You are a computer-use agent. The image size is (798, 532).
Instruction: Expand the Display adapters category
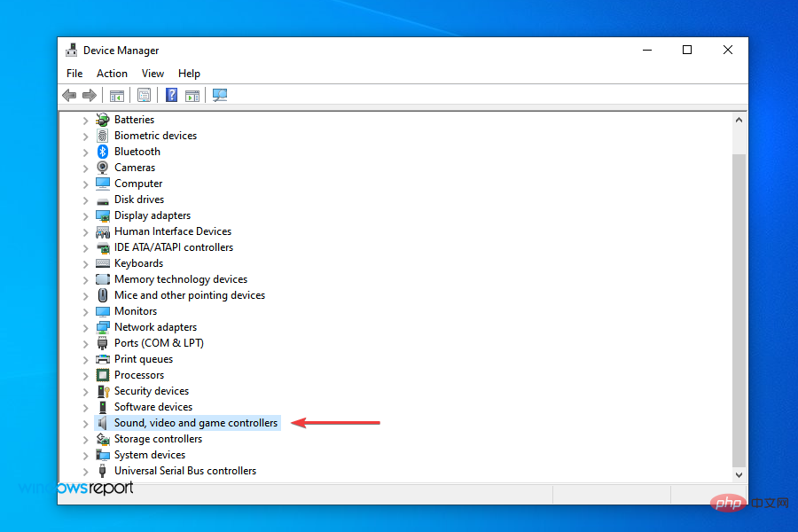tap(85, 215)
